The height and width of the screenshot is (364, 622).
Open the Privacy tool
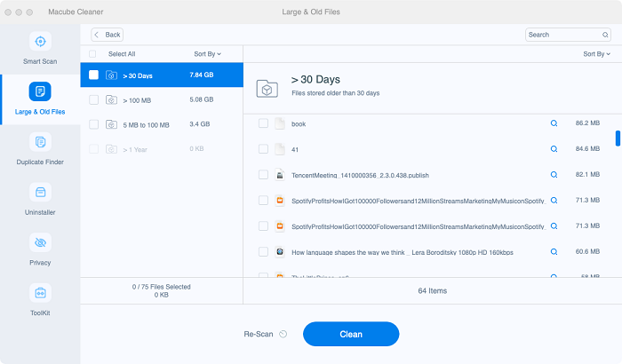[x=40, y=250]
